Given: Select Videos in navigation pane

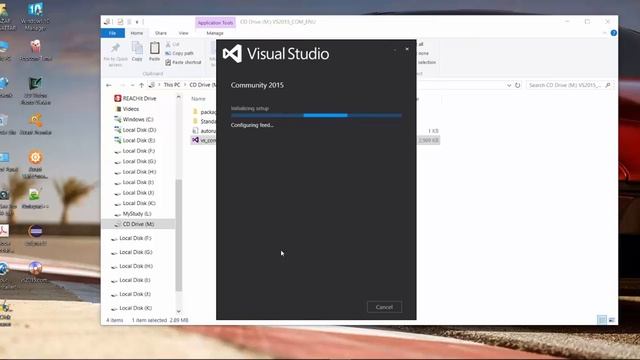Looking at the screenshot, I should [x=128, y=109].
